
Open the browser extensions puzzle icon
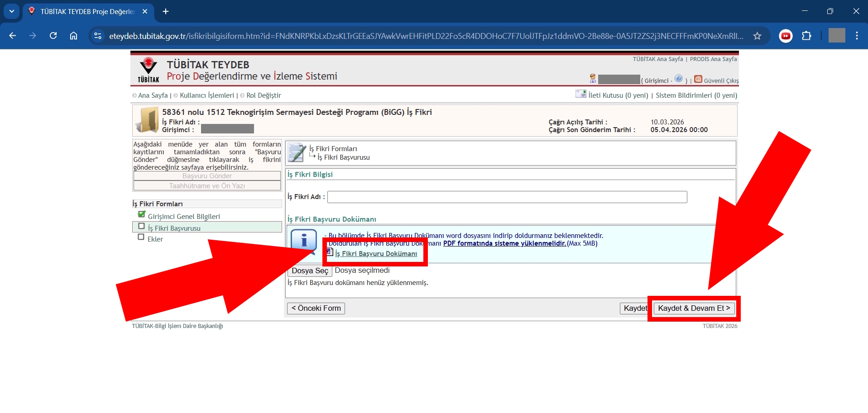[806, 36]
